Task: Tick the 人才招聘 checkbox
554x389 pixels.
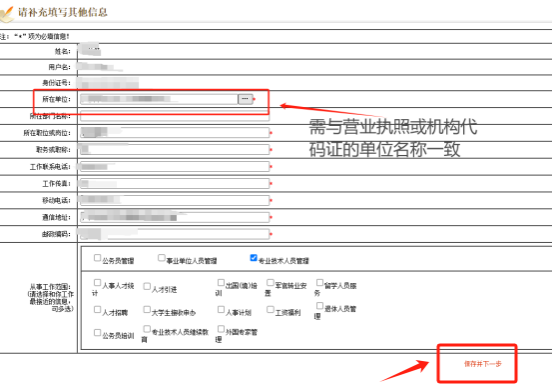Action: pyautogui.click(x=97, y=310)
